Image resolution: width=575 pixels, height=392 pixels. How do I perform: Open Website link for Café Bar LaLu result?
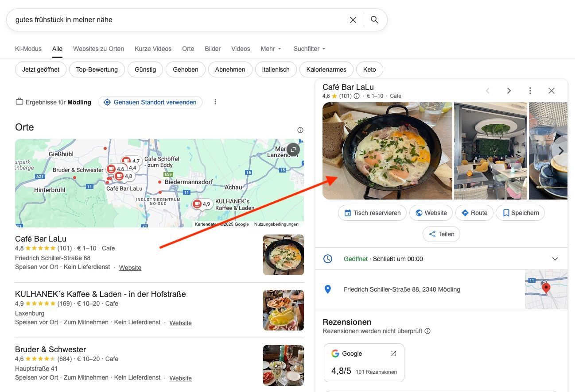coord(130,268)
